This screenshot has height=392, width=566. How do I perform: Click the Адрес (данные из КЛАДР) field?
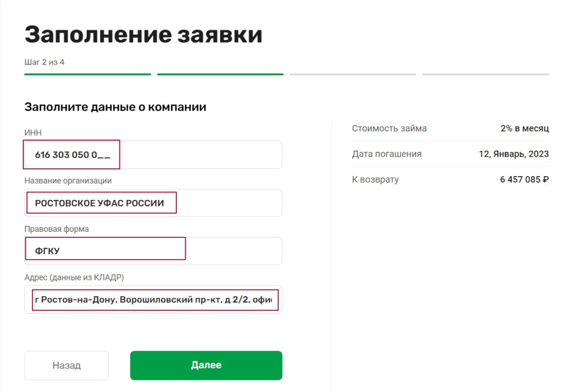point(153,299)
